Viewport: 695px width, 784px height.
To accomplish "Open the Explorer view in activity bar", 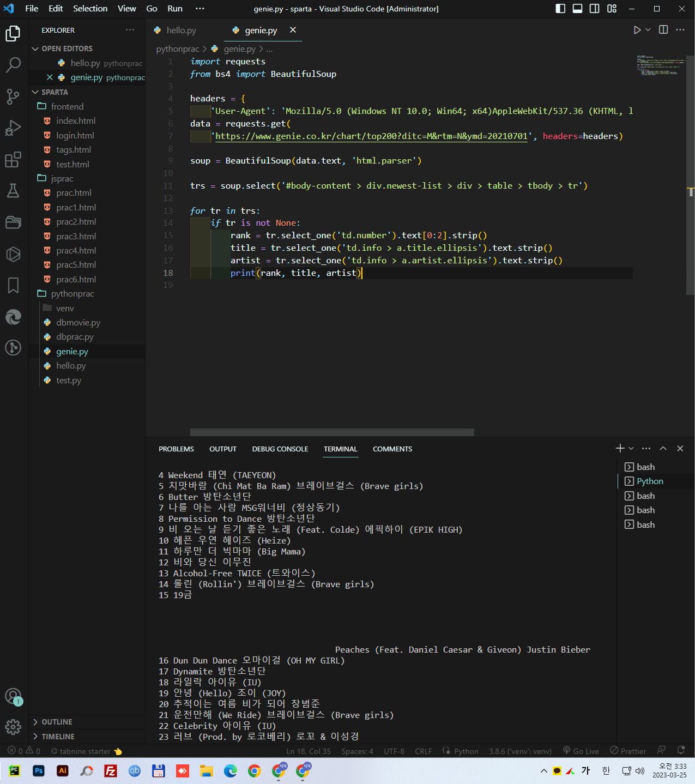I will tap(13, 34).
